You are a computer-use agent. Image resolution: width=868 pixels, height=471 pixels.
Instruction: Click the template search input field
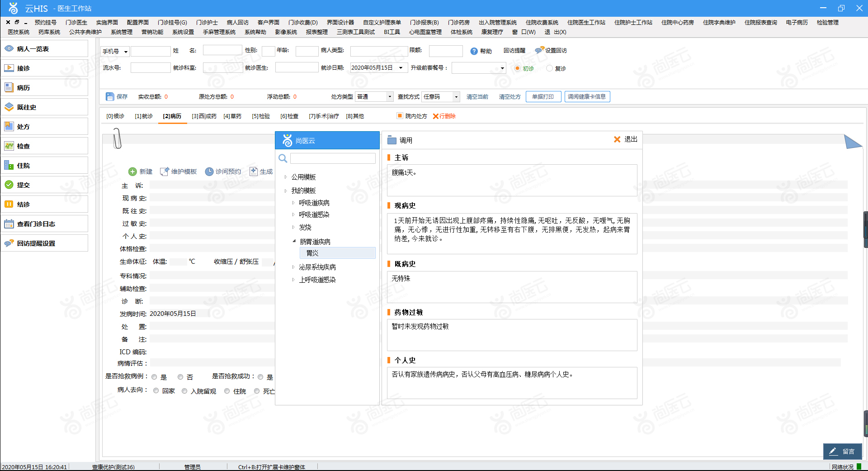(333, 158)
